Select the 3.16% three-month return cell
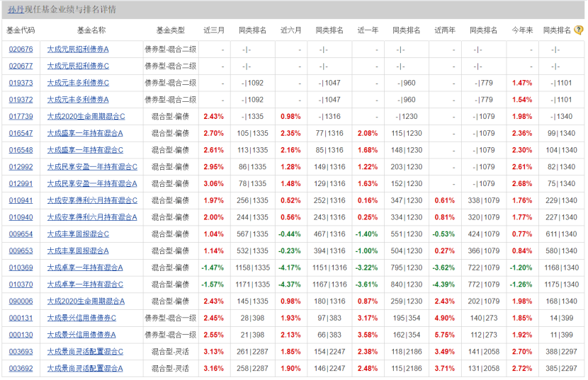The image size is (588, 380). pos(214,369)
